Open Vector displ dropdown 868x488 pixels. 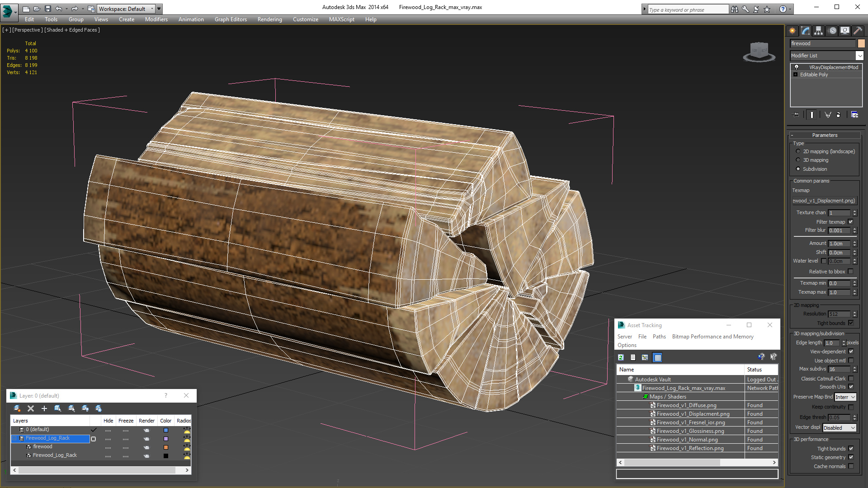coord(840,428)
